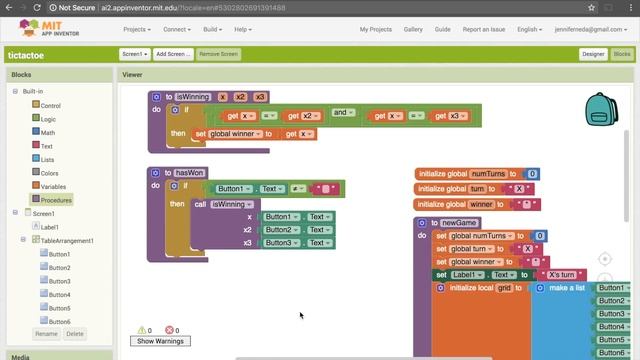Click the Add Screen button
The image size is (640, 360).
point(173,54)
